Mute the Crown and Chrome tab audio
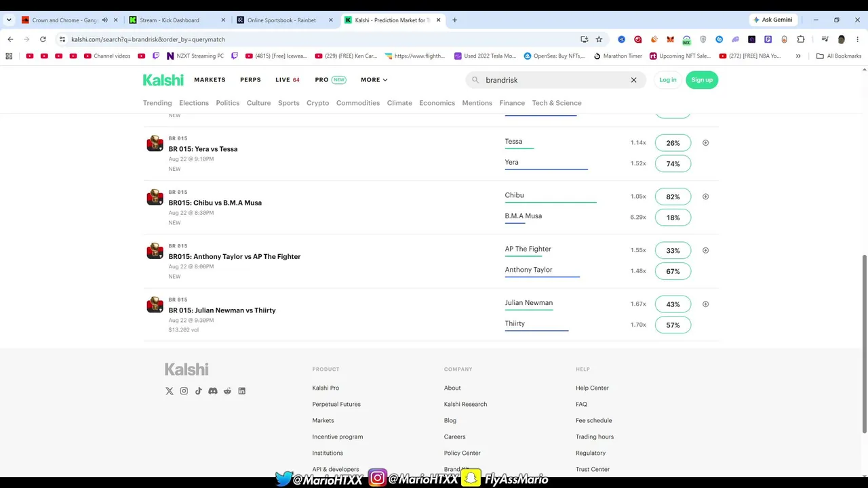 click(104, 20)
